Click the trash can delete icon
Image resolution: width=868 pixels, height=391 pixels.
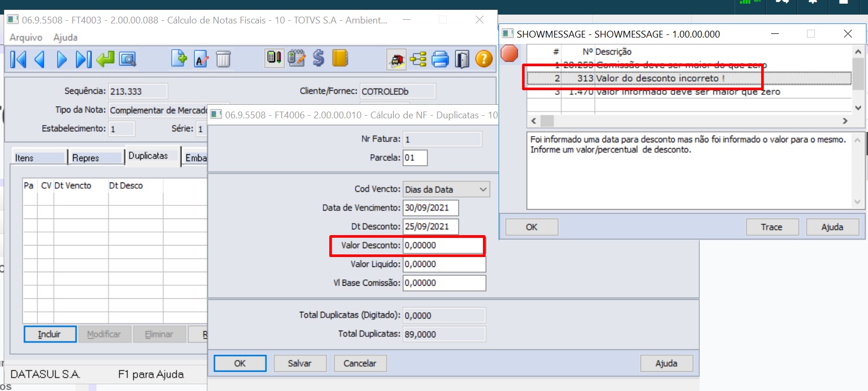click(223, 59)
